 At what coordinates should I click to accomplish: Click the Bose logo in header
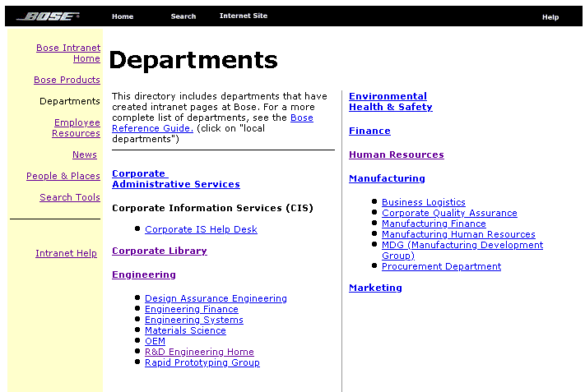[x=49, y=16]
